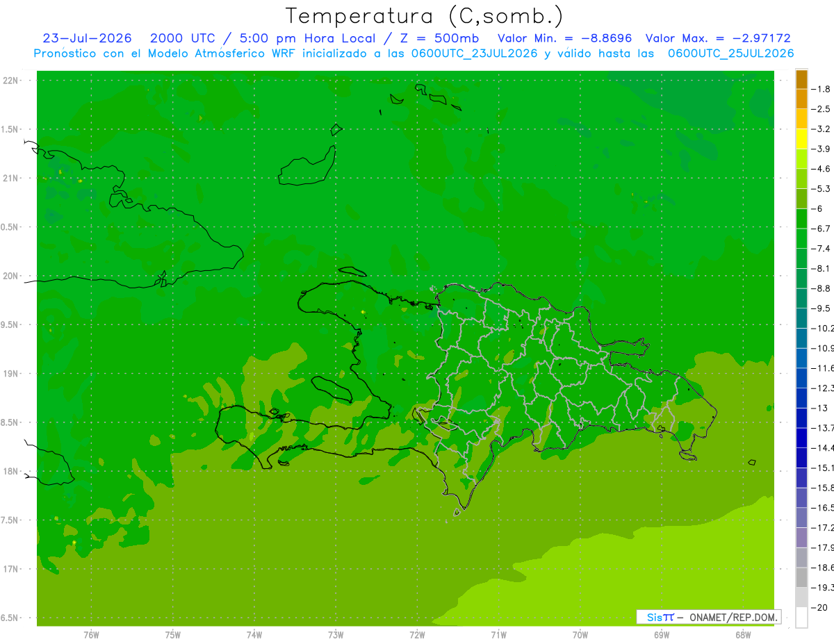Pick the teal swatch between -9.5 and -10.2
This screenshot has width=834, height=644.
point(801,318)
